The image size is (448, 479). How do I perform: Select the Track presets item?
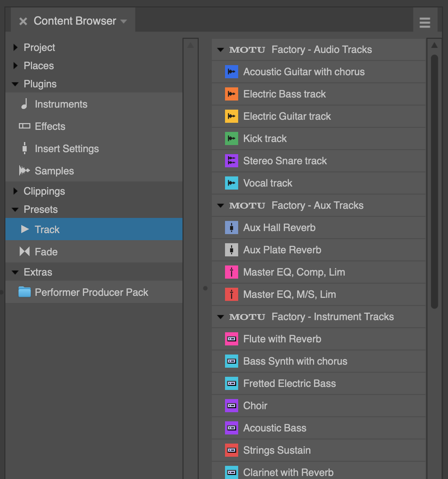click(94, 229)
